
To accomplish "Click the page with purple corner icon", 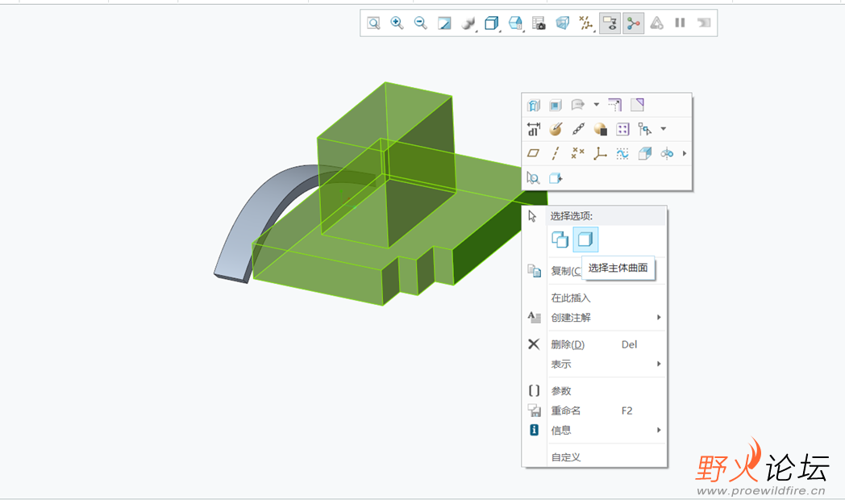I will point(637,105).
